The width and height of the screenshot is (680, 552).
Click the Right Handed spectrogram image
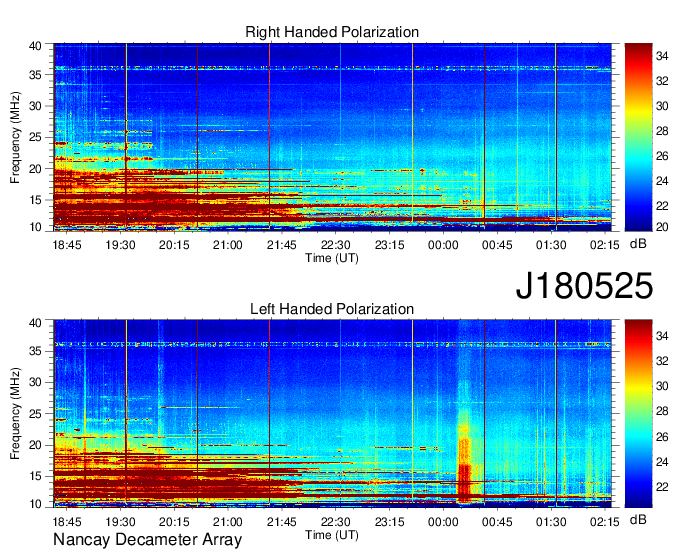pyautogui.click(x=333, y=137)
